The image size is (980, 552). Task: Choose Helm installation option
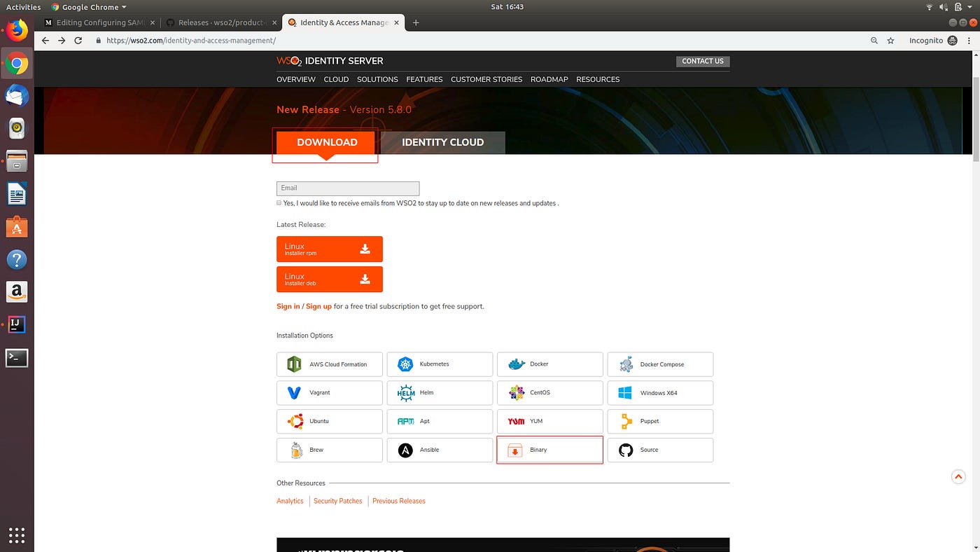pos(440,393)
